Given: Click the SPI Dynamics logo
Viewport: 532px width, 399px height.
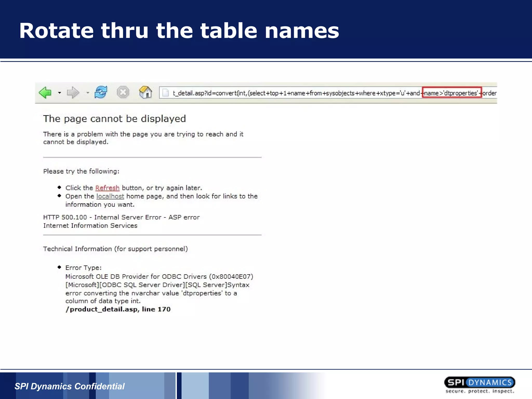Looking at the screenshot, I should tap(480, 385).
